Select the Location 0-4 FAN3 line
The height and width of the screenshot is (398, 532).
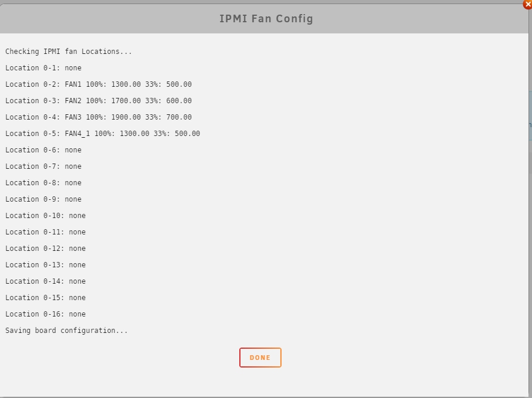pyautogui.click(x=99, y=117)
